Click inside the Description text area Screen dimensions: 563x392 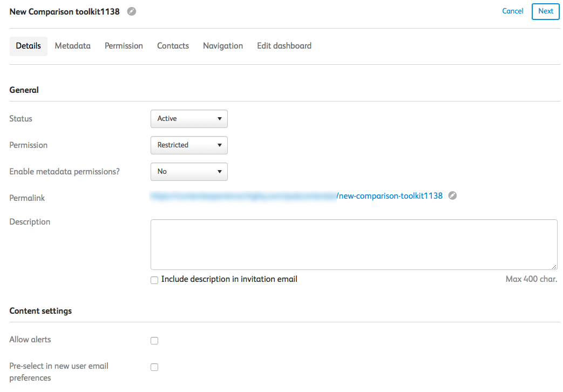click(354, 244)
